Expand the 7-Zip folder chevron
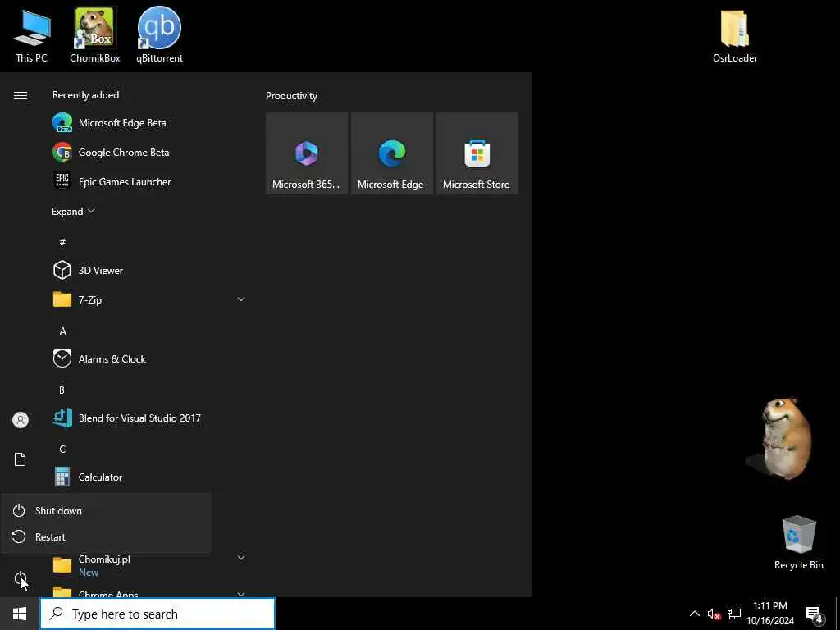The height and width of the screenshot is (630, 840). pos(241,299)
